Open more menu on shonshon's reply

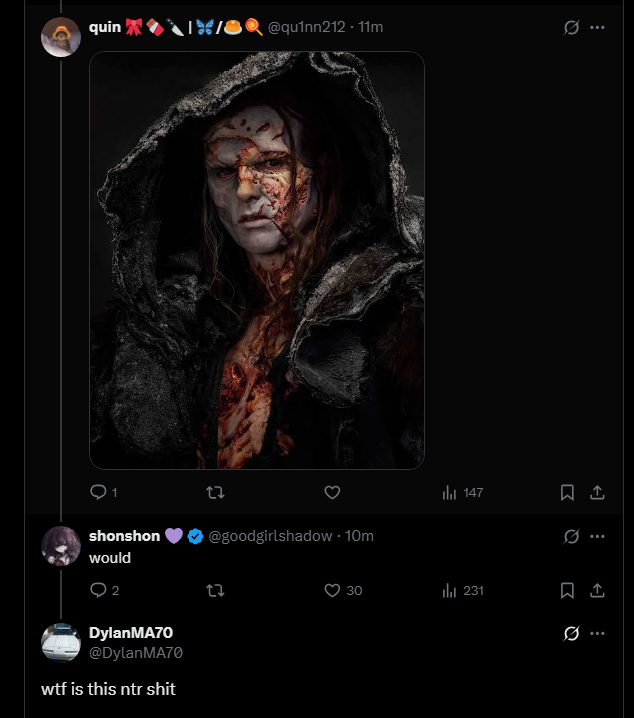click(x=597, y=536)
